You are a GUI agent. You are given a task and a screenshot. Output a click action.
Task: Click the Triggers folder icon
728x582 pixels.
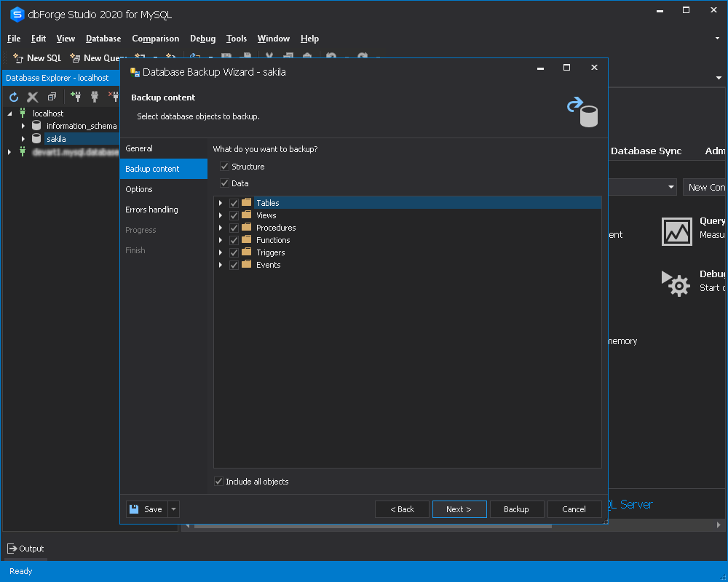point(247,252)
